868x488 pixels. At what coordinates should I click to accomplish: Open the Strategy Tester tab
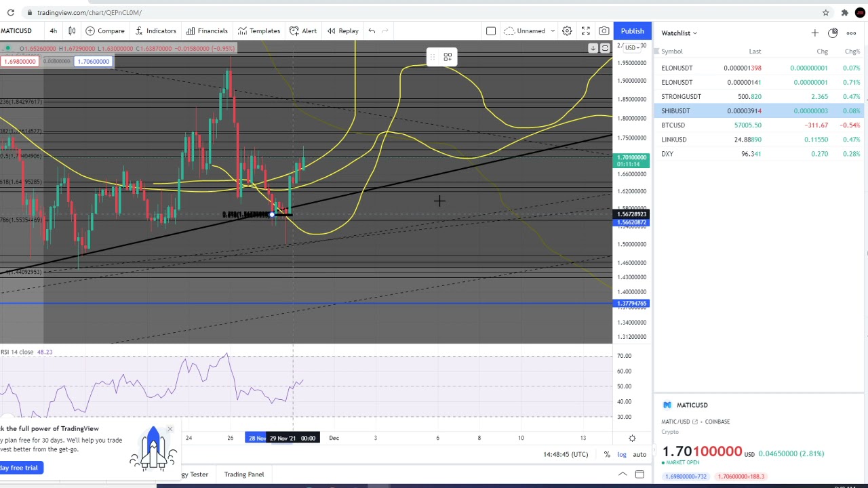click(x=195, y=474)
